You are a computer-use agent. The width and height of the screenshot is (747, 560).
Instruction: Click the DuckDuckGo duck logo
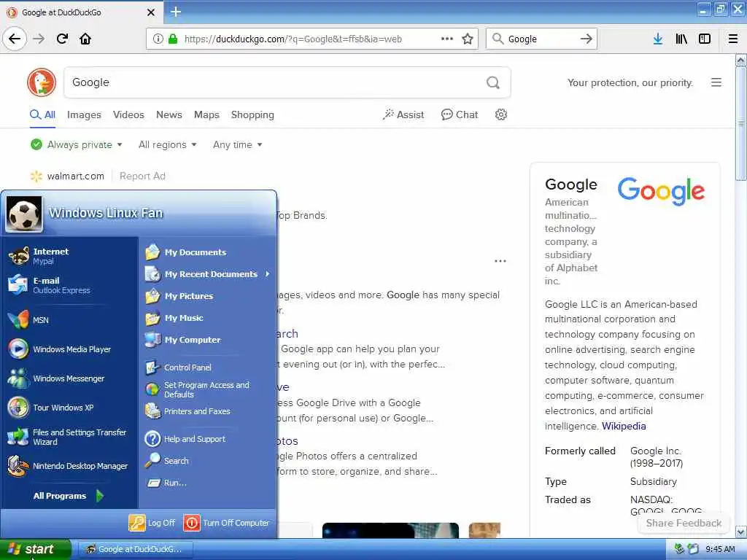pyautogui.click(x=42, y=82)
